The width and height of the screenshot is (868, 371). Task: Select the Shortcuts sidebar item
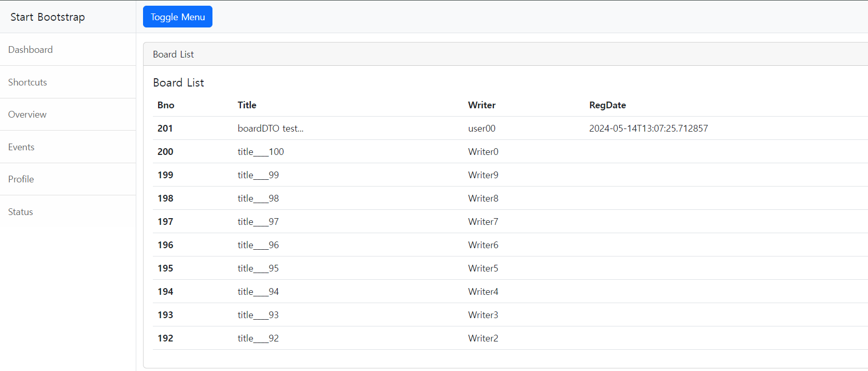point(68,82)
